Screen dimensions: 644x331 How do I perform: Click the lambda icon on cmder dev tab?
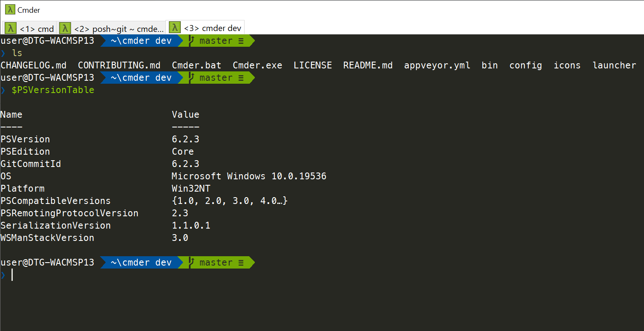pos(174,26)
